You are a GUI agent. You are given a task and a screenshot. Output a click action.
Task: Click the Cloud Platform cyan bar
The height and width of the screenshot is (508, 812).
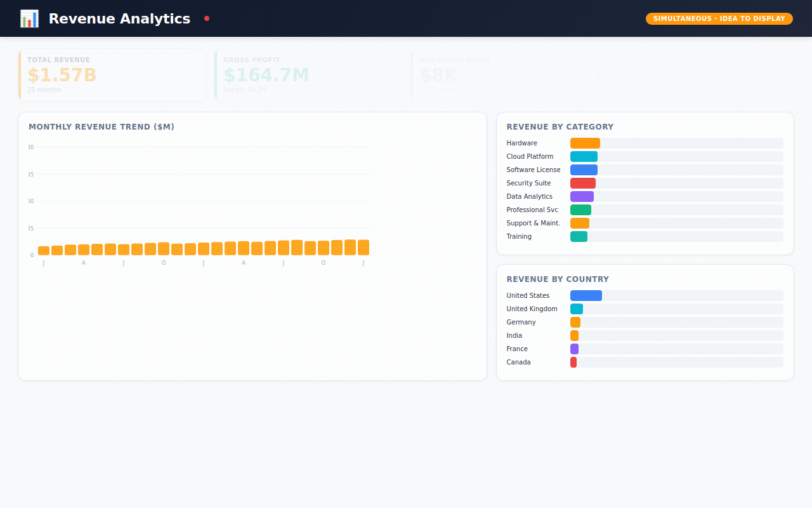click(x=584, y=157)
